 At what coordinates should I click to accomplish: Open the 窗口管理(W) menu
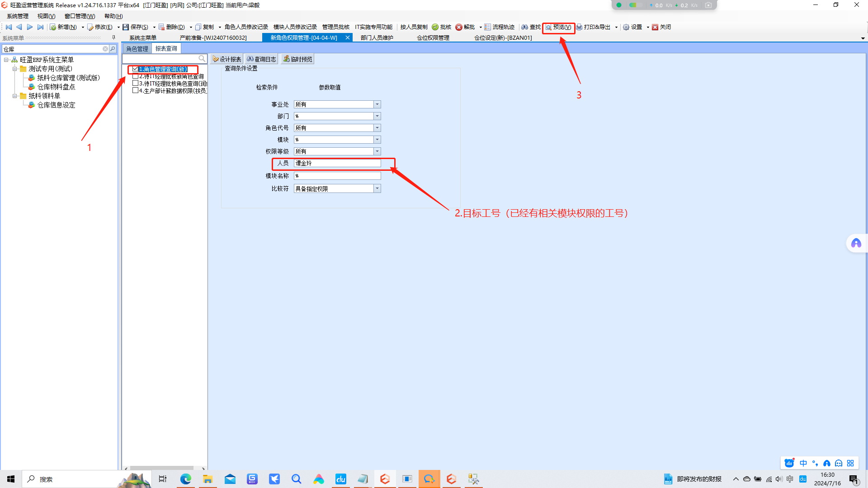(80, 16)
